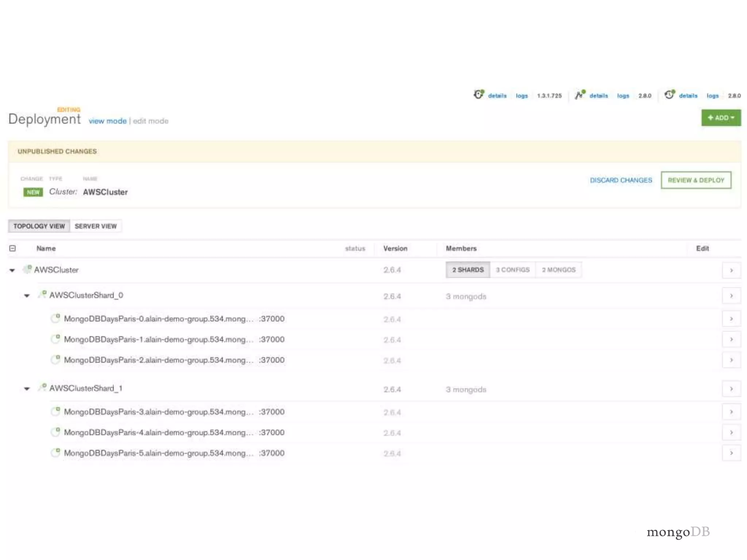Click the NEW change badge
Viewport: 747px width, 560px height.
33,192
